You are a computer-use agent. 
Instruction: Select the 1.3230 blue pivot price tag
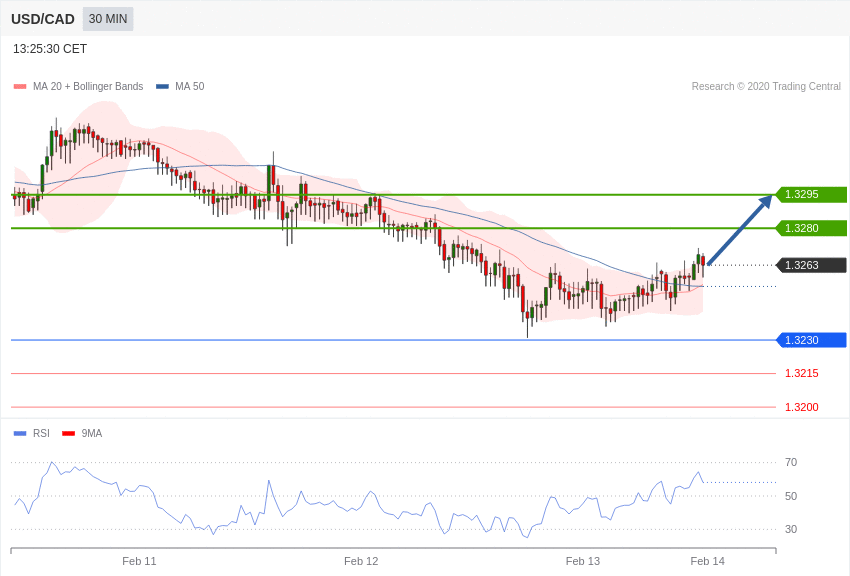tap(812, 340)
